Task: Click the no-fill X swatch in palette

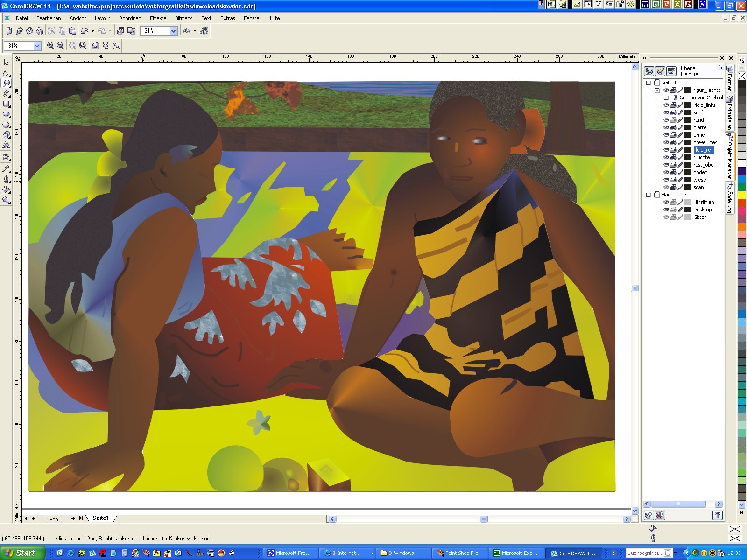Action: point(741,76)
